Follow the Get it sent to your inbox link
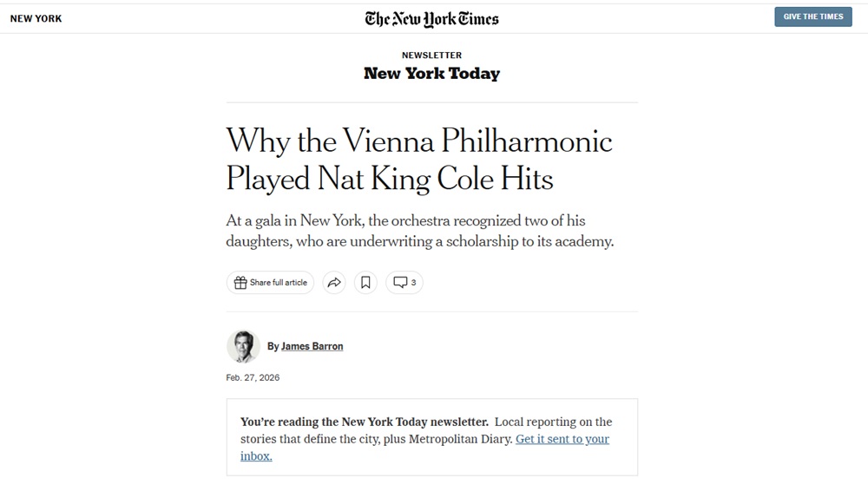This screenshot has width=868, height=491. [x=562, y=439]
